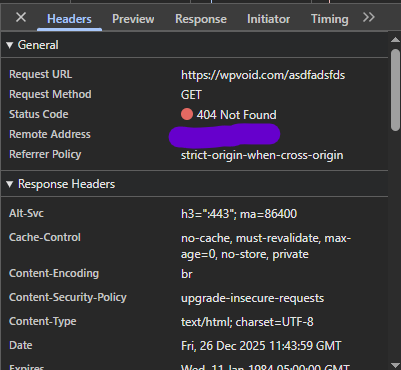Switch to the Headers tab
This screenshot has height=370, width=401.
[69, 19]
